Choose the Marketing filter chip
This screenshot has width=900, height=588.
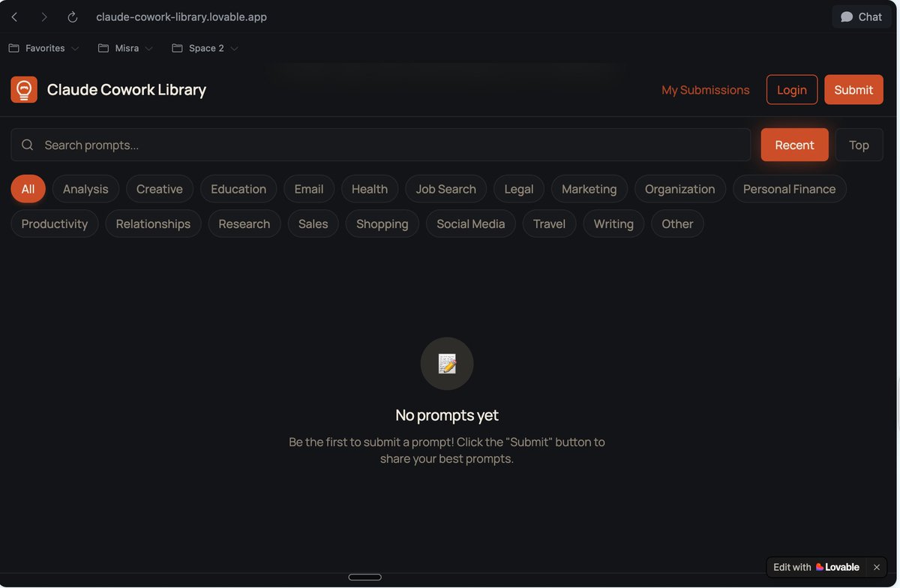click(589, 189)
